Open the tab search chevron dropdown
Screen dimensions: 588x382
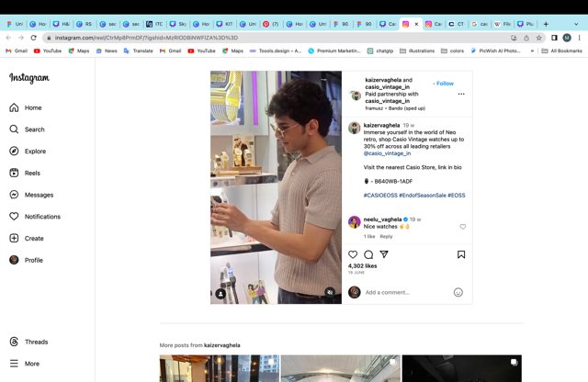coord(576,24)
